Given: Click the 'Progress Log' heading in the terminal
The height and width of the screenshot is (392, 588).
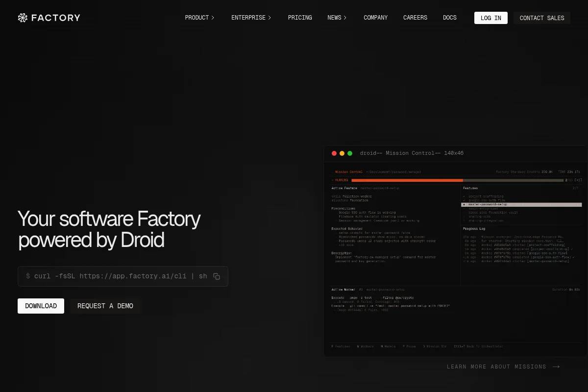Looking at the screenshot, I should (x=473, y=229).
